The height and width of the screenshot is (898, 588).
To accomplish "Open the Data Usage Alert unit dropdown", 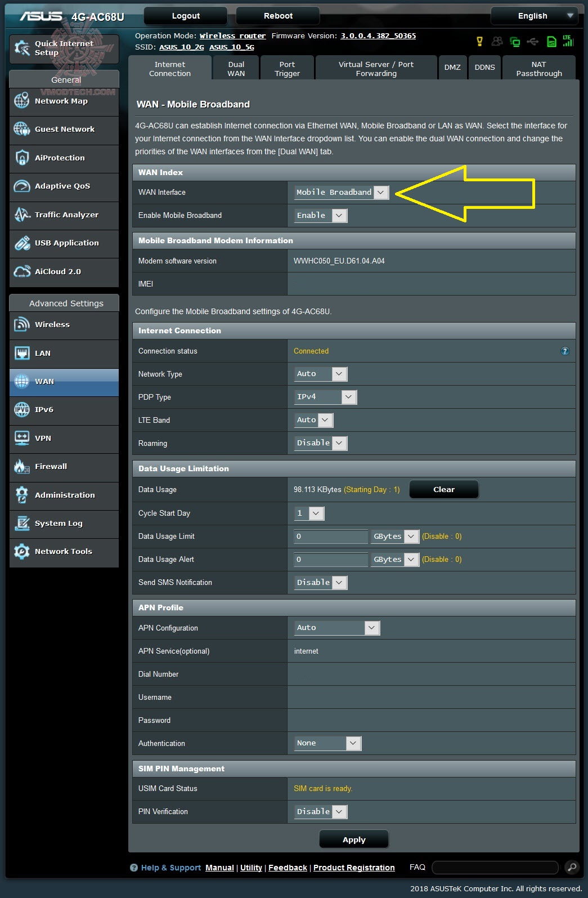I will tap(395, 560).
